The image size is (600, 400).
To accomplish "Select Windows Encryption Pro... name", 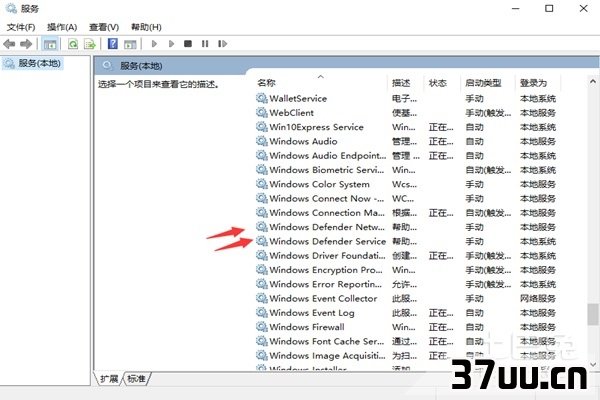I will pyautogui.click(x=326, y=270).
